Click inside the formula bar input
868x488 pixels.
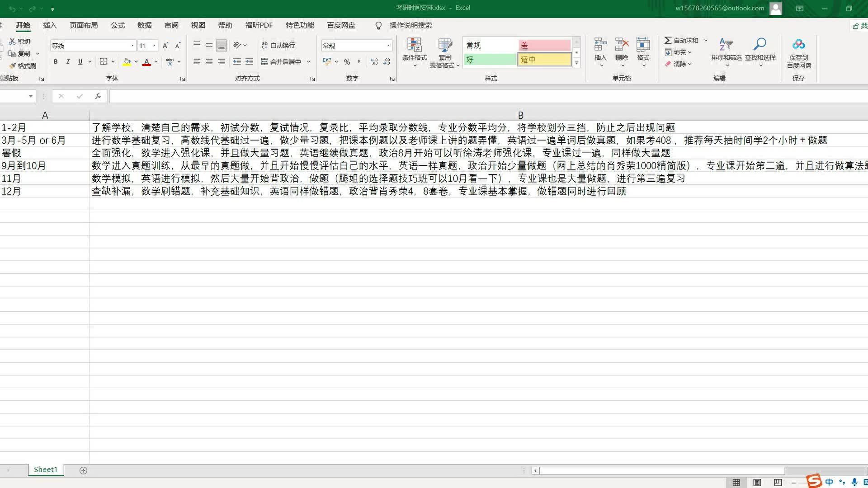click(452, 96)
